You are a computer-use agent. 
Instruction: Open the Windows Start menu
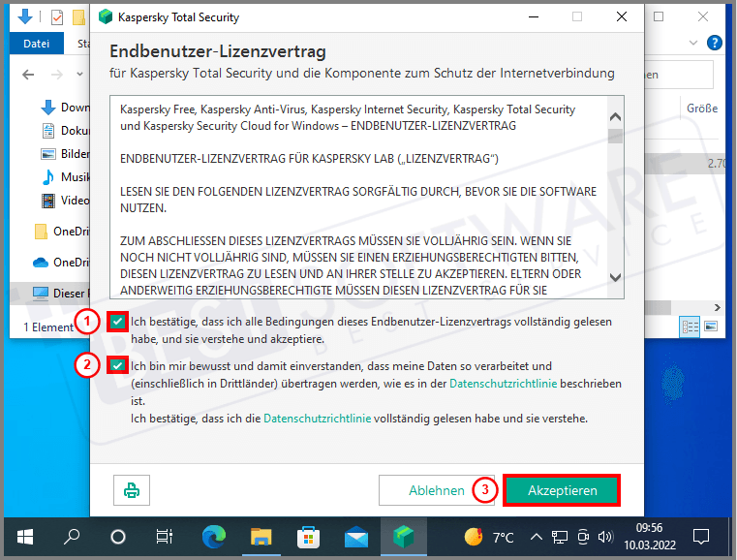point(25,537)
